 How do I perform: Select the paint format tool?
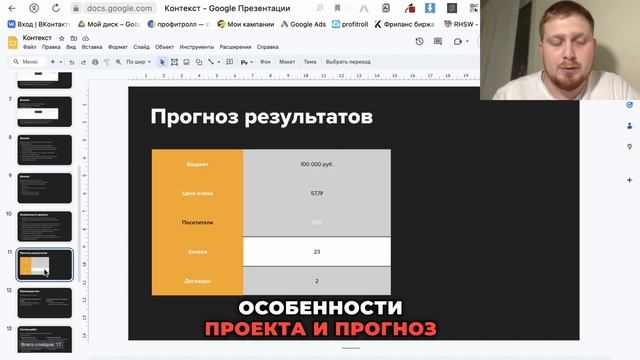click(x=107, y=62)
